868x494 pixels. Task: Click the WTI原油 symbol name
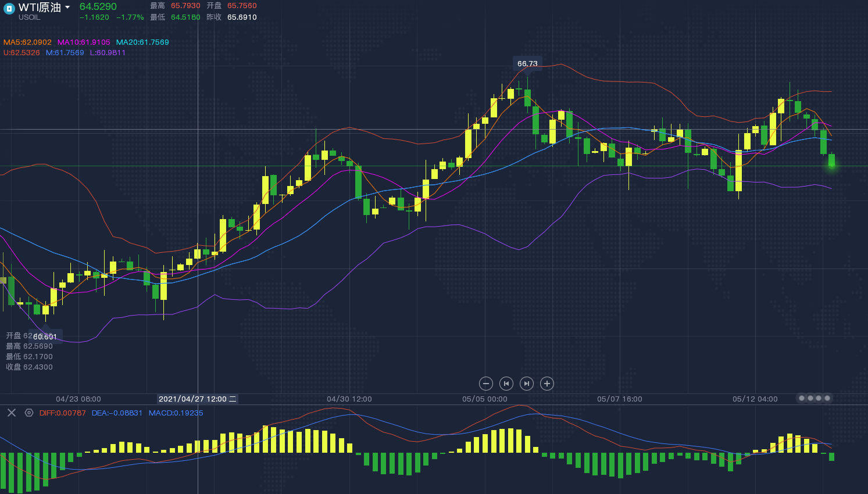40,8
